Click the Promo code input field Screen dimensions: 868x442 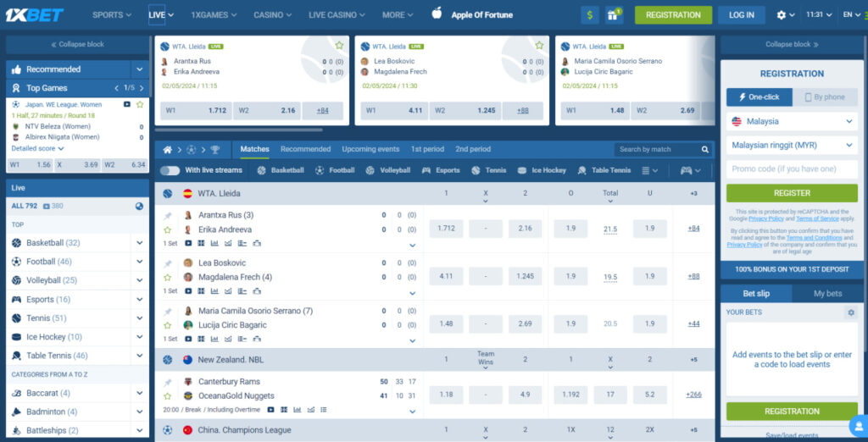pyautogui.click(x=792, y=169)
